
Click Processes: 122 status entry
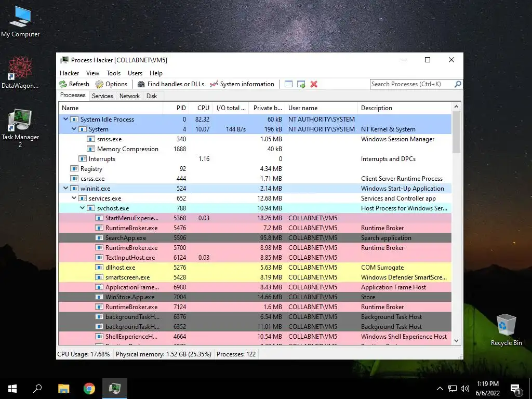[x=236, y=354]
